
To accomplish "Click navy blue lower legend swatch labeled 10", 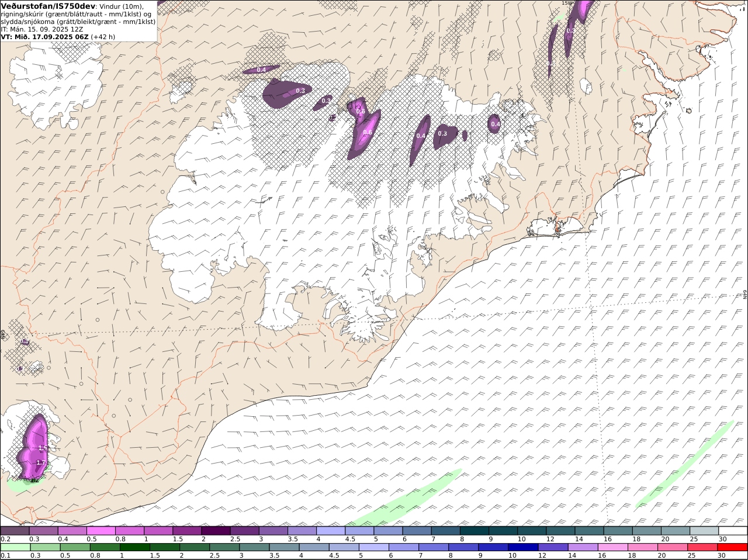I will click(523, 548).
